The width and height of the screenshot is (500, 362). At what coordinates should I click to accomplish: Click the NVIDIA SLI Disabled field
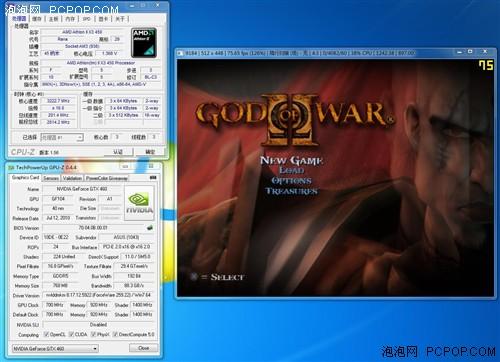pos(99,324)
